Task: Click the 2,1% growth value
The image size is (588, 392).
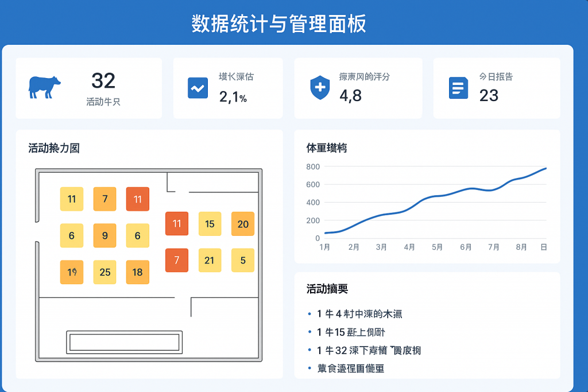Action: (x=233, y=97)
